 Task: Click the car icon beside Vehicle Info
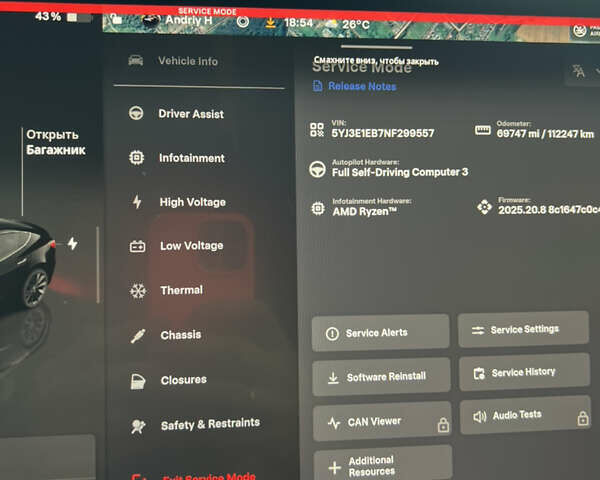(136, 60)
